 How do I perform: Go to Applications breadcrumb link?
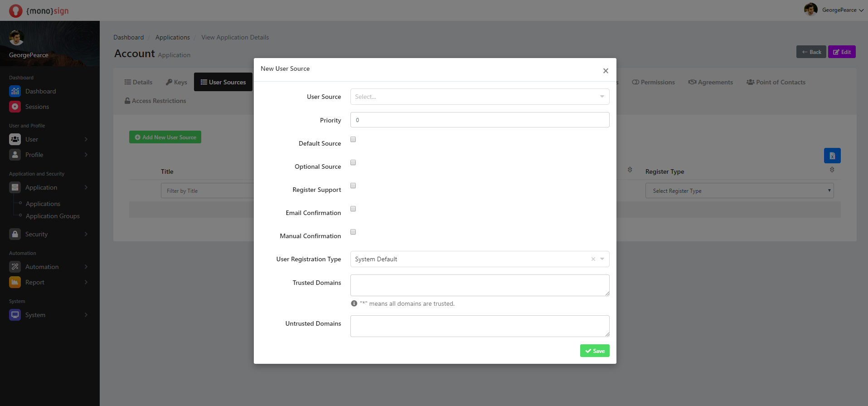tap(172, 37)
